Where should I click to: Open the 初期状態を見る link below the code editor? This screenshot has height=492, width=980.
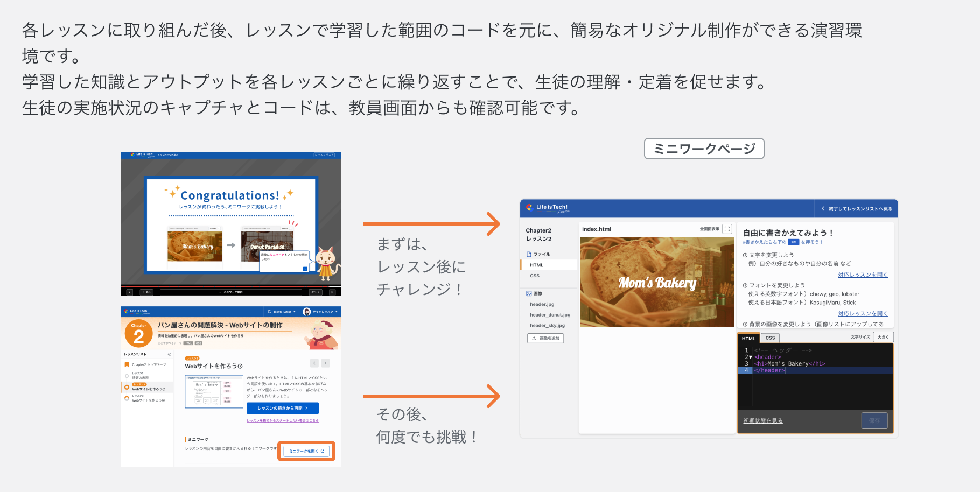[762, 420]
